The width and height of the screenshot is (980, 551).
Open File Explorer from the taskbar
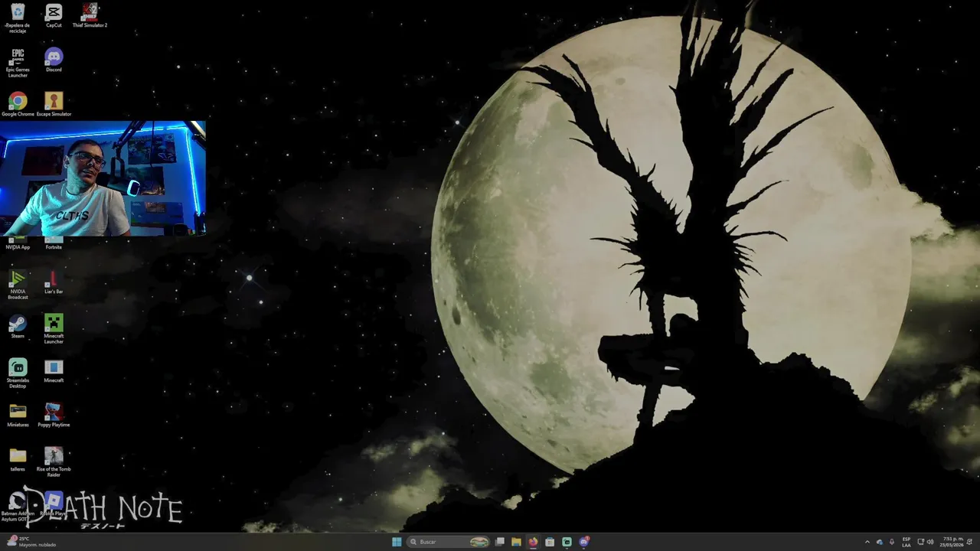click(x=516, y=542)
